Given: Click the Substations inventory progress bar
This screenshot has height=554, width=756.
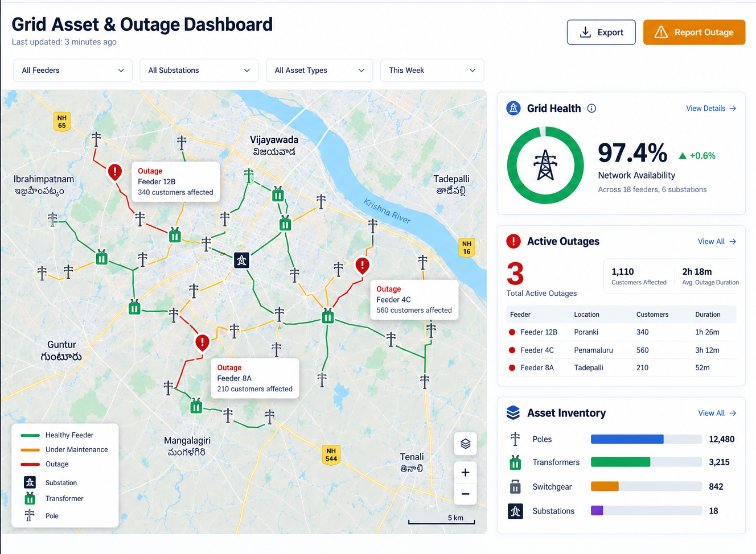Looking at the screenshot, I should (x=646, y=511).
